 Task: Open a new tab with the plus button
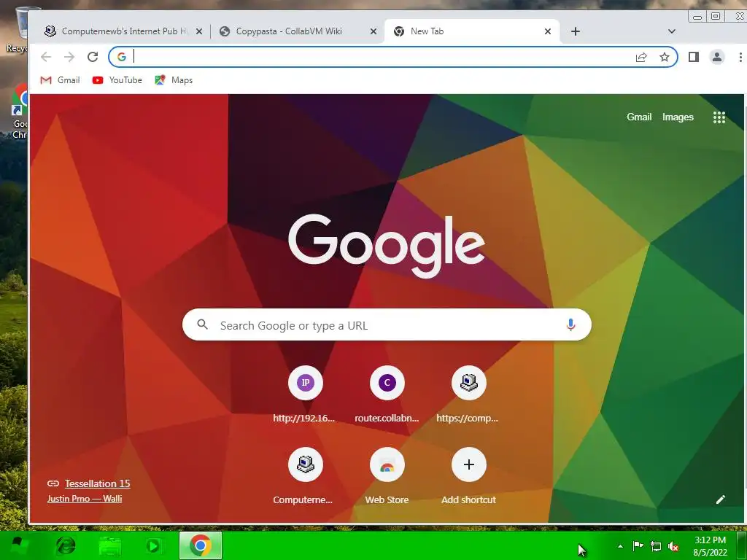pyautogui.click(x=576, y=31)
